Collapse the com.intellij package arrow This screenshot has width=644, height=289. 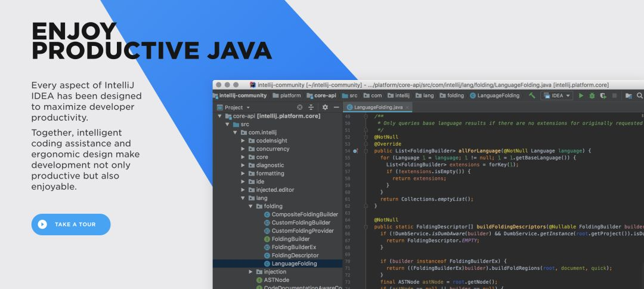tap(236, 133)
